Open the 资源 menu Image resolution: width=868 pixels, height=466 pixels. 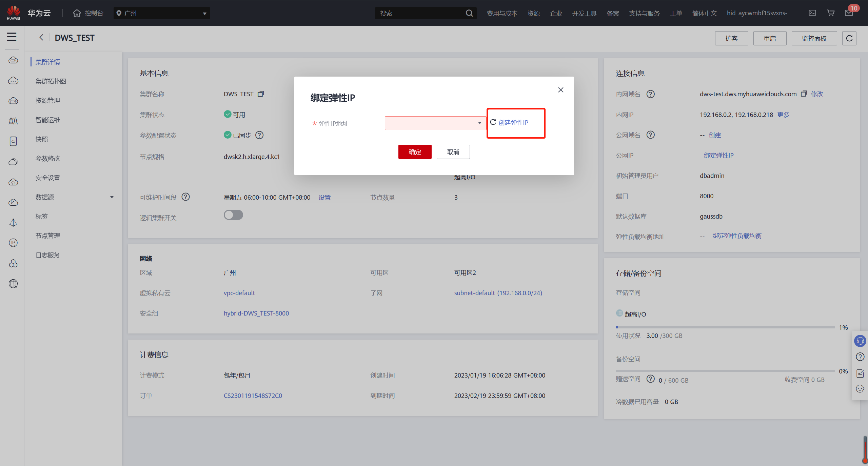[534, 13]
